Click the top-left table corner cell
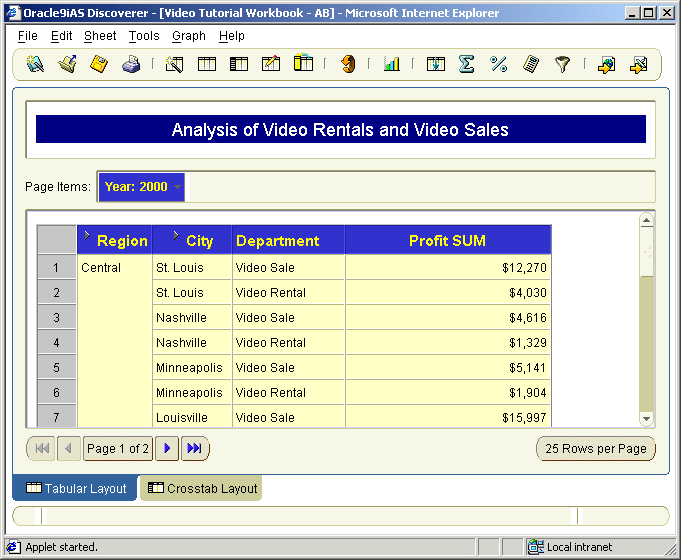The width and height of the screenshot is (681, 560). pos(56,240)
